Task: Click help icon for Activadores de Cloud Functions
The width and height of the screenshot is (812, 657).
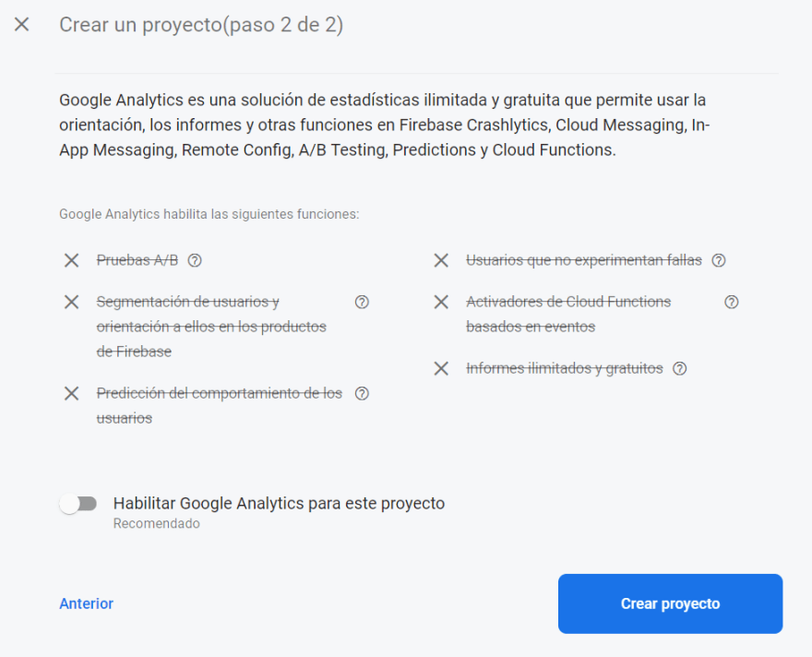Action: click(732, 302)
